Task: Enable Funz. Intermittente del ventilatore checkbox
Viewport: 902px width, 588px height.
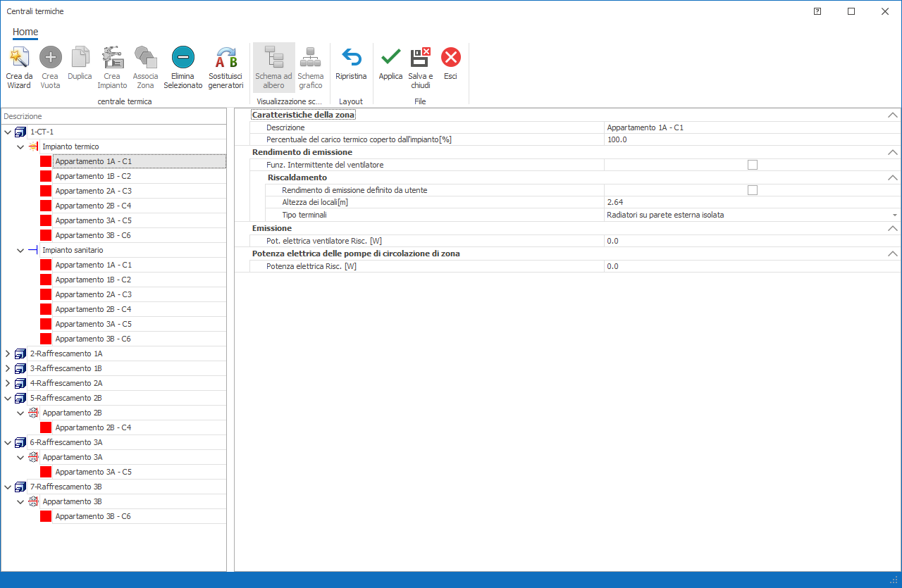Action: pyautogui.click(x=752, y=165)
